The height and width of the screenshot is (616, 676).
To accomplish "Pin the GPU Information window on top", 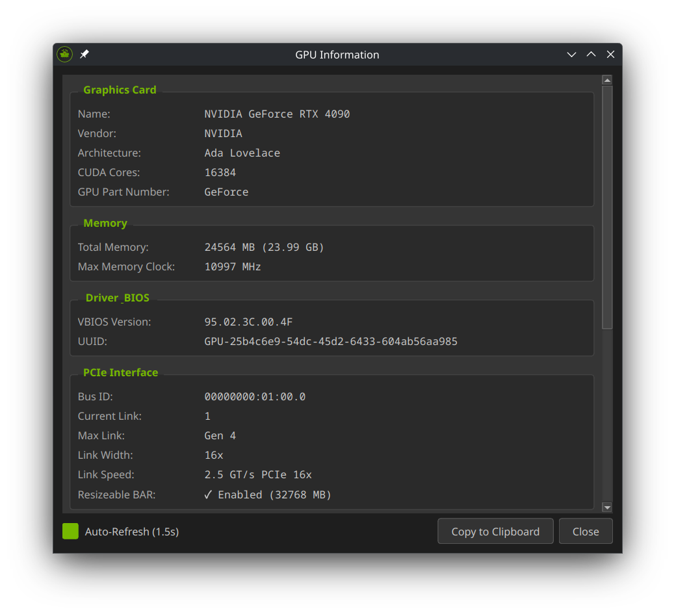I will pos(84,55).
